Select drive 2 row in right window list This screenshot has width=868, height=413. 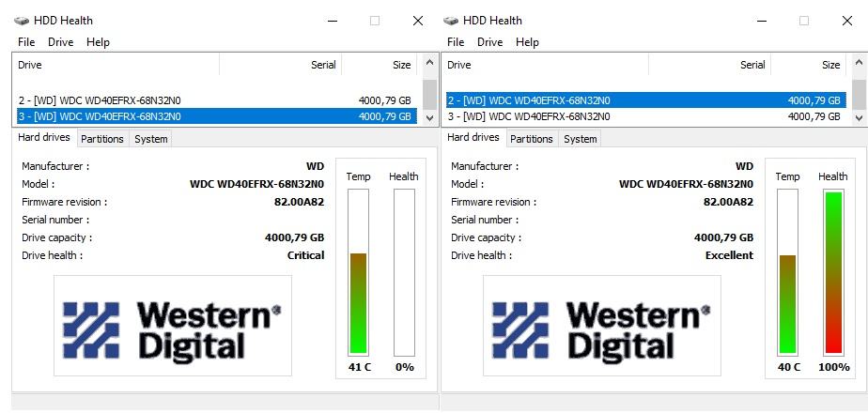coord(646,100)
